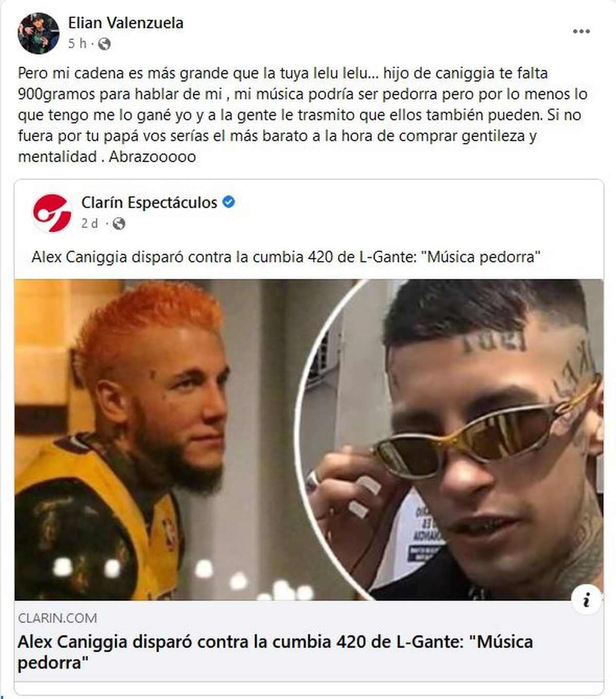Open the Clarín Espectáculos page name
The height and width of the screenshot is (699, 616).
click(x=149, y=202)
